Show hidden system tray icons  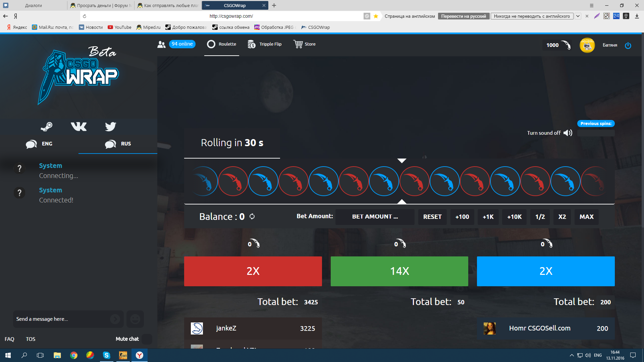click(572, 355)
